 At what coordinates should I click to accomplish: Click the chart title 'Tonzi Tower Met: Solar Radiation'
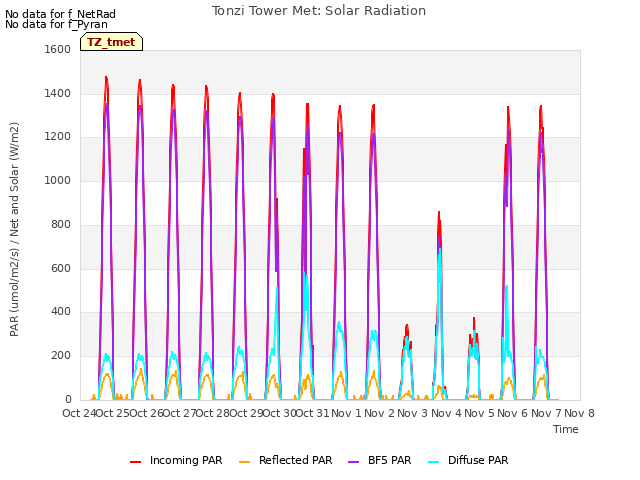(x=319, y=11)
